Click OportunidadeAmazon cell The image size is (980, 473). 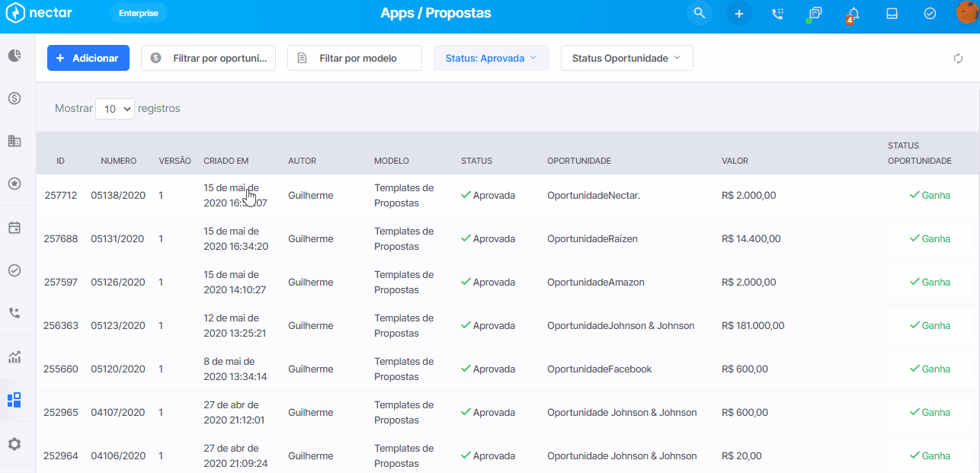coord(596,283)
